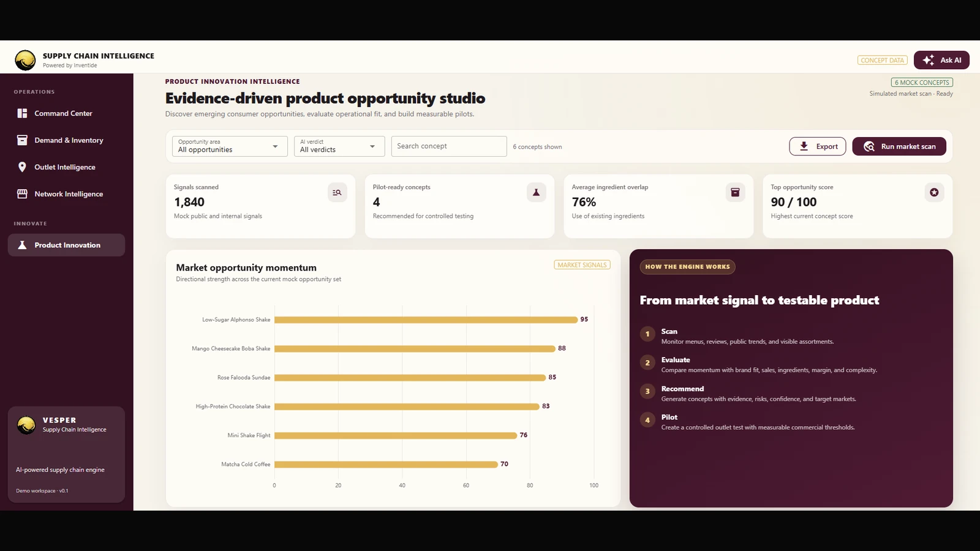Select the Mango Cheesecake Boba Shake bar
The height and width of the screenshot is (551, 980).
pyautogui.click(x=415, y=348)
